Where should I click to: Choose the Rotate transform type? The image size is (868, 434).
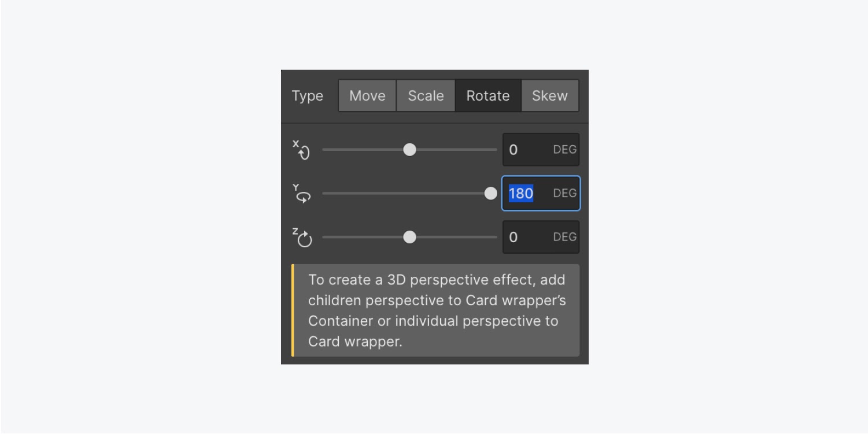(488, 96)
